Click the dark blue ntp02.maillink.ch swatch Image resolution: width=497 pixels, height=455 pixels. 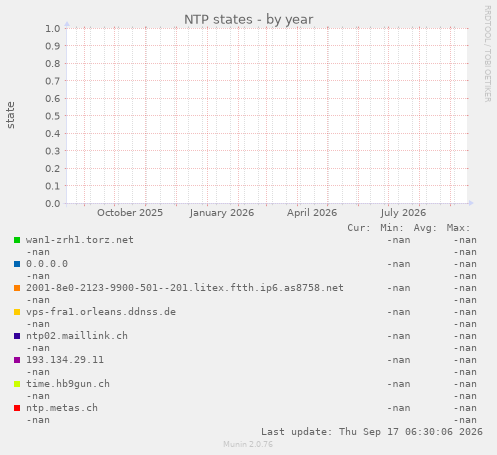[17, 336]
